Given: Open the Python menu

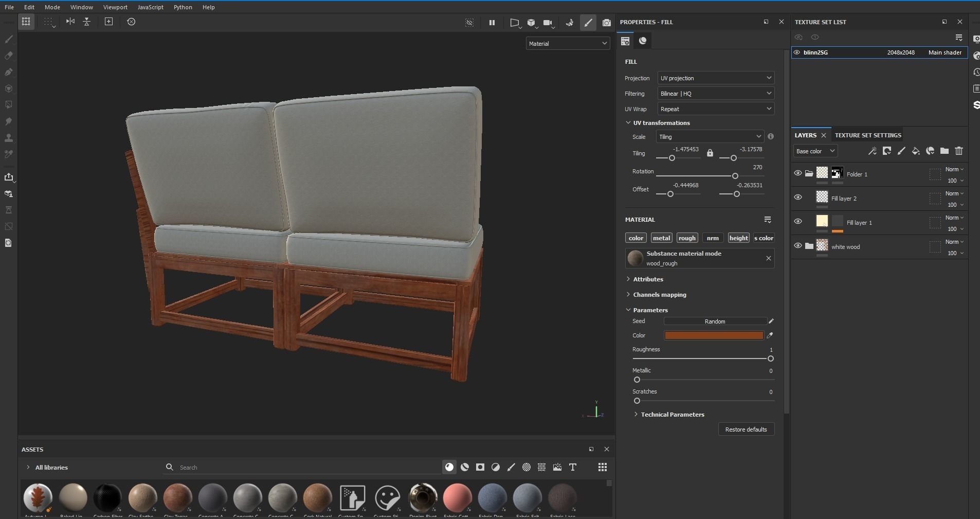Looking at the screenshot, I should 183,7.
